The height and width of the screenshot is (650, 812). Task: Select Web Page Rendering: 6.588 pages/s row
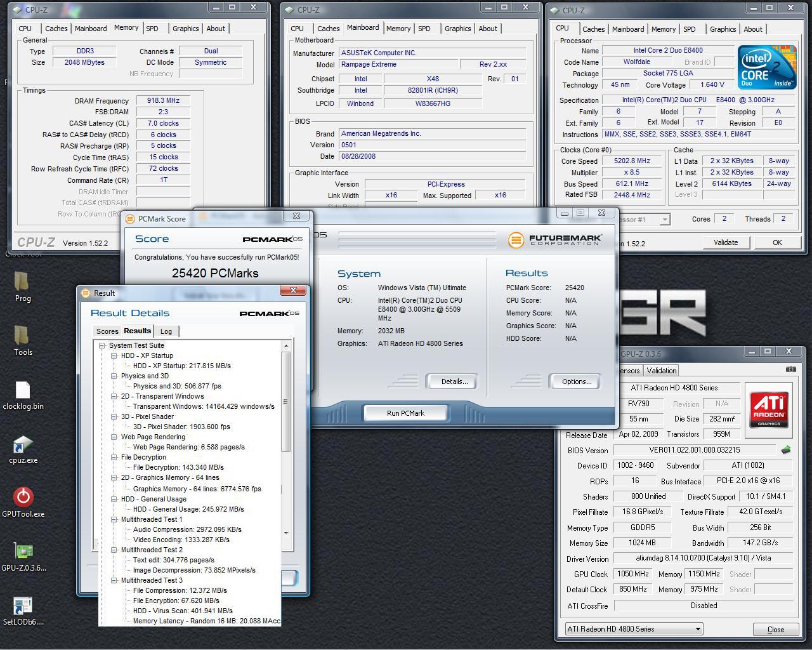(188, 448)
